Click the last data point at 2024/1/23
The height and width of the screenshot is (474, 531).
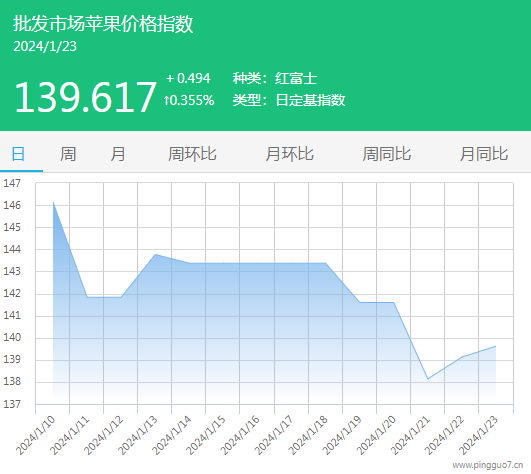tap(496, 346)
